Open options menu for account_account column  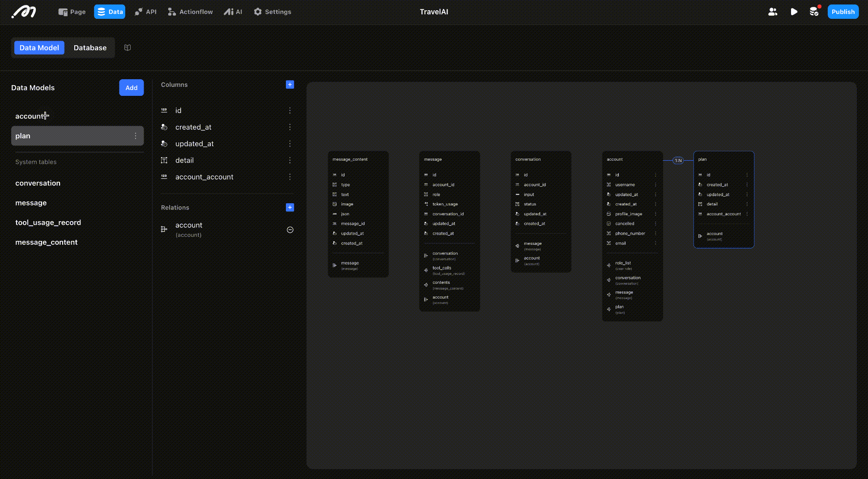(290, 177)
